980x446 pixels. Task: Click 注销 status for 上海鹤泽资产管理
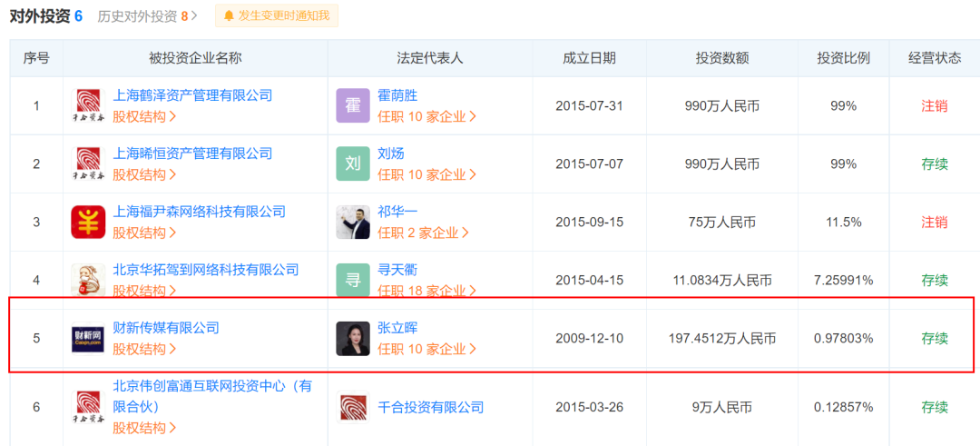(x=935, y=105)
